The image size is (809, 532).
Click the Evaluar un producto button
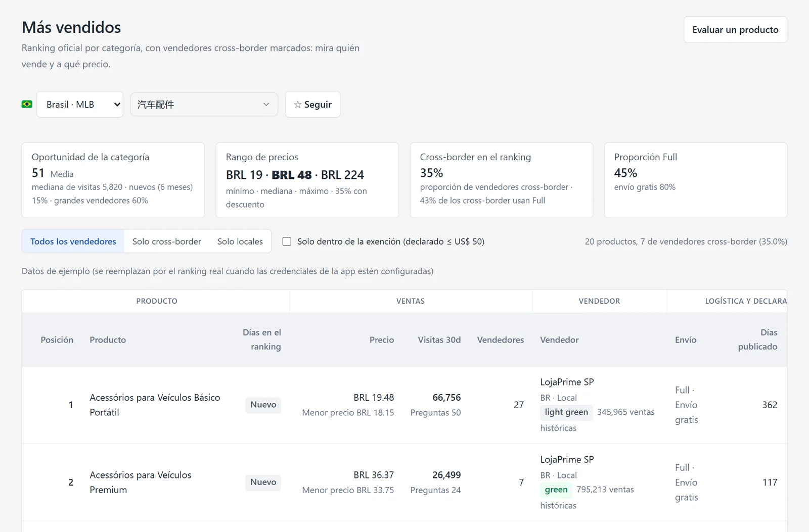[x=735, y=30]
